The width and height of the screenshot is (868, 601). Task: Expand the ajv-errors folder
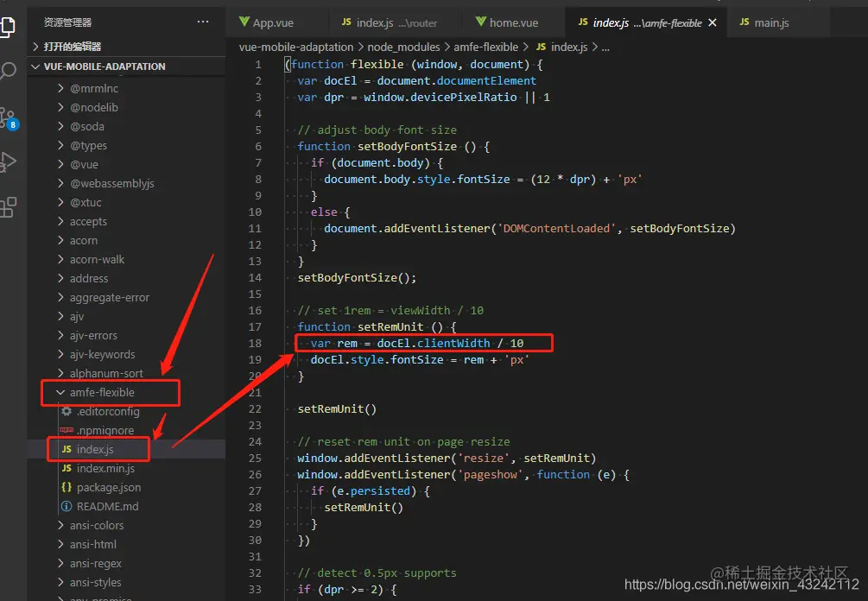click(x=126, y=335)
